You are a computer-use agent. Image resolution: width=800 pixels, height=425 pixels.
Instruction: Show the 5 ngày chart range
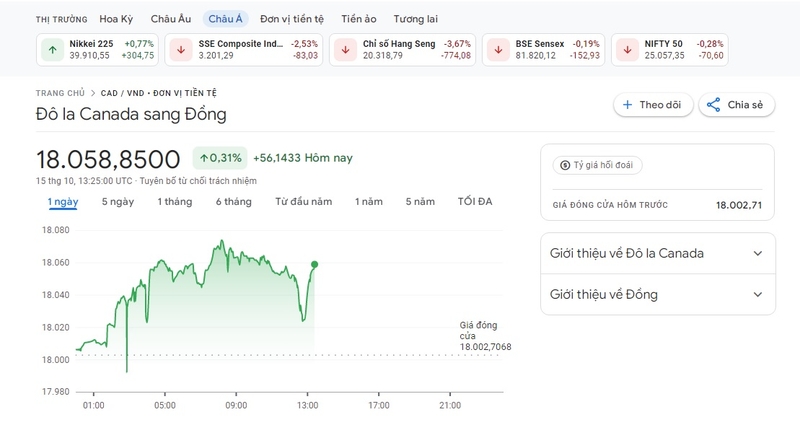point(118,202)
